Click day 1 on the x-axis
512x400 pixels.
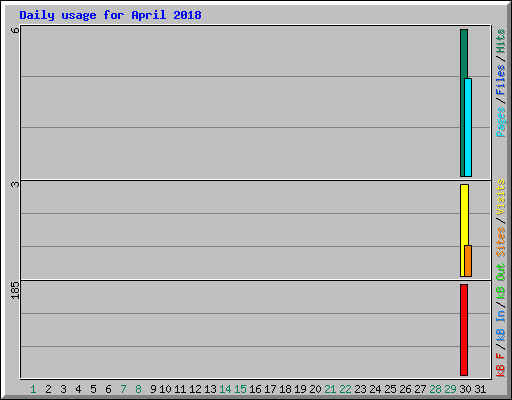coord(33,389)
